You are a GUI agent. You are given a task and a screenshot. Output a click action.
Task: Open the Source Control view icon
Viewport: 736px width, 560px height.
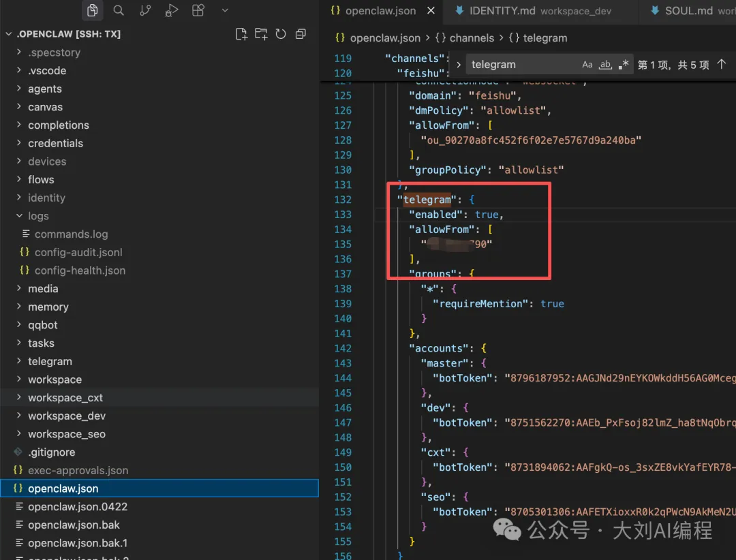click(145, 10)
